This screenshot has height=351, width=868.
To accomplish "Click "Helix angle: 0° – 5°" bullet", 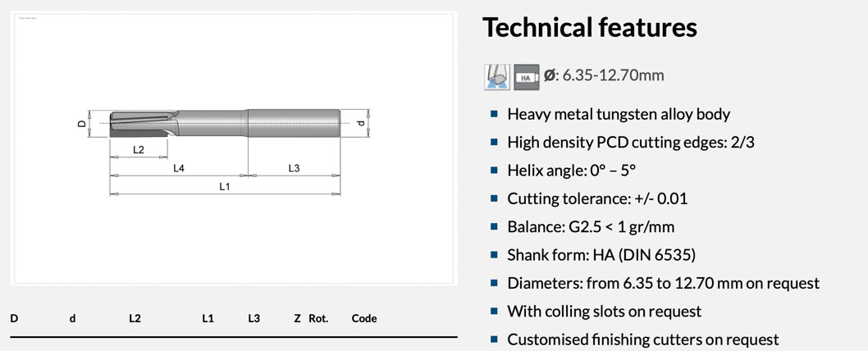I will tap(571, 171).
